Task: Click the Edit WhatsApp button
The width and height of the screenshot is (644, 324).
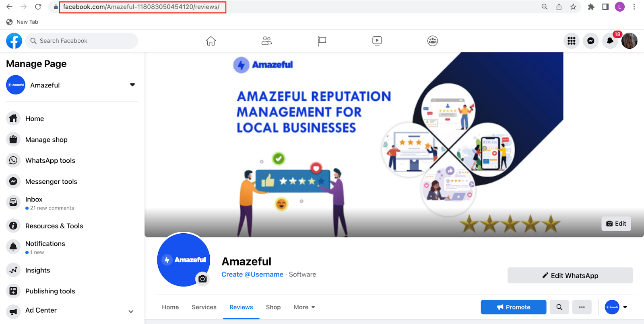Action: (x=570, y=276)
